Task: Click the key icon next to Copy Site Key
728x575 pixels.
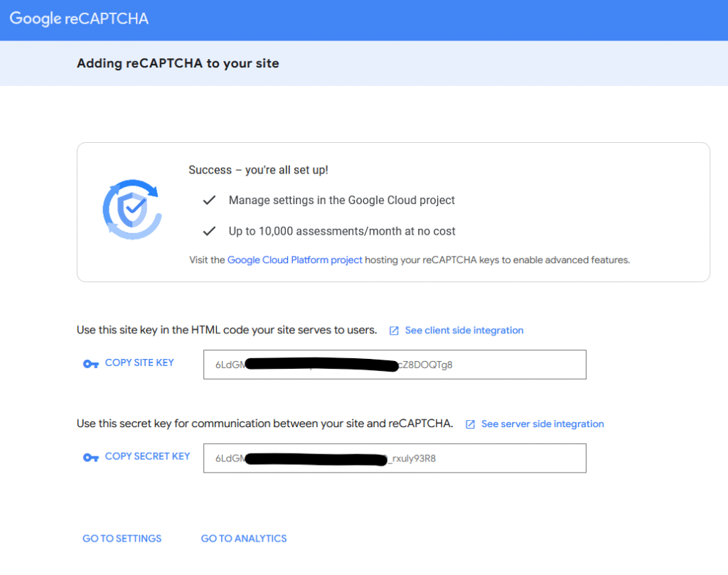Action: point(91,364)
